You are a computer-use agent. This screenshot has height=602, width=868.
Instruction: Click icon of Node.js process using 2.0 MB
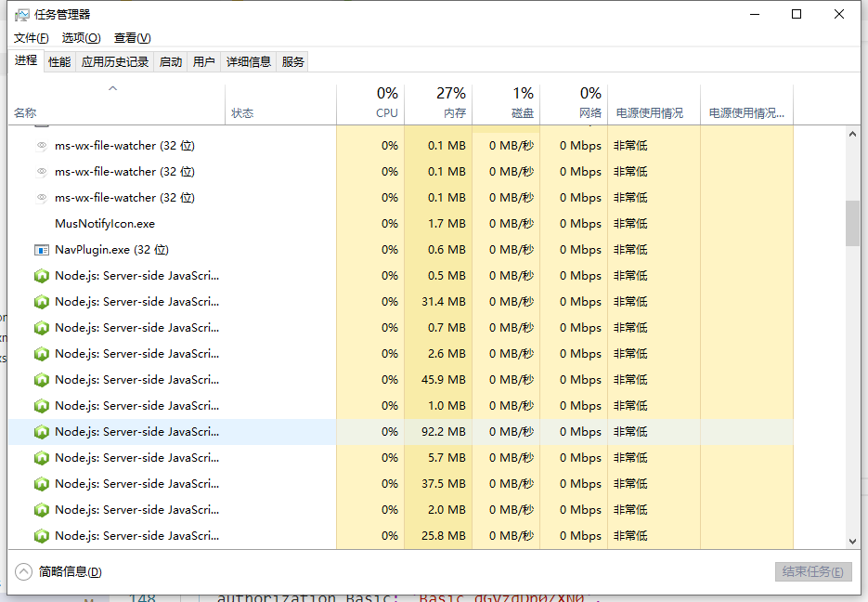42,510
